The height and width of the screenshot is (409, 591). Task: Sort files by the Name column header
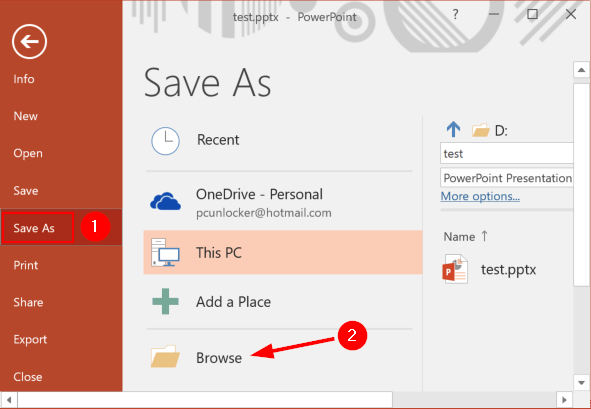pos(459,237)
